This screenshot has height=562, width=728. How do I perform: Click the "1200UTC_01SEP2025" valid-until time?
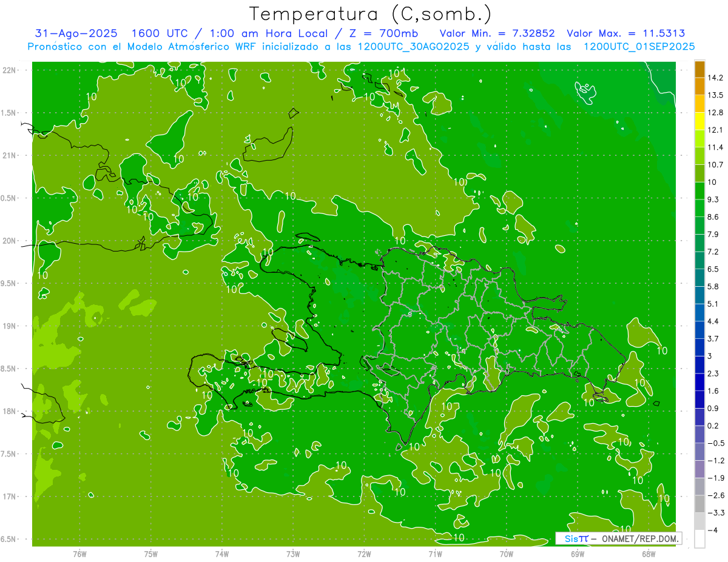pos(639,46)
